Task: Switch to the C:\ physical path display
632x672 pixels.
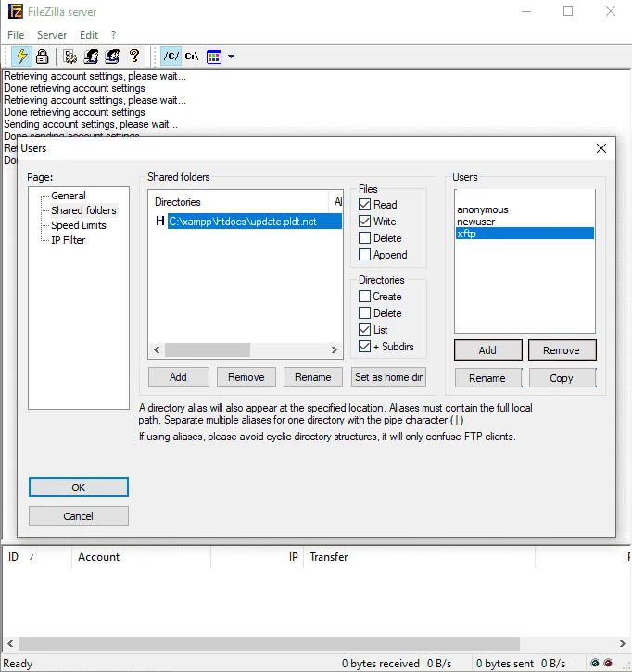Action: [192, 57]
